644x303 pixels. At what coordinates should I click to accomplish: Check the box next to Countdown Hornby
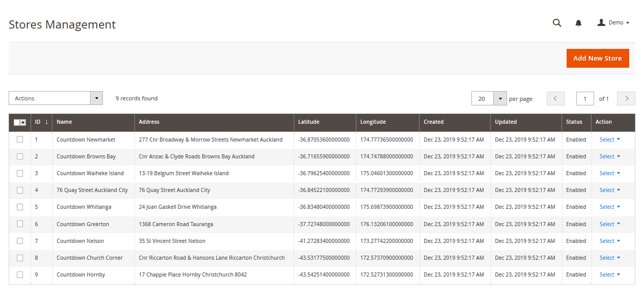tap(20, 274)
